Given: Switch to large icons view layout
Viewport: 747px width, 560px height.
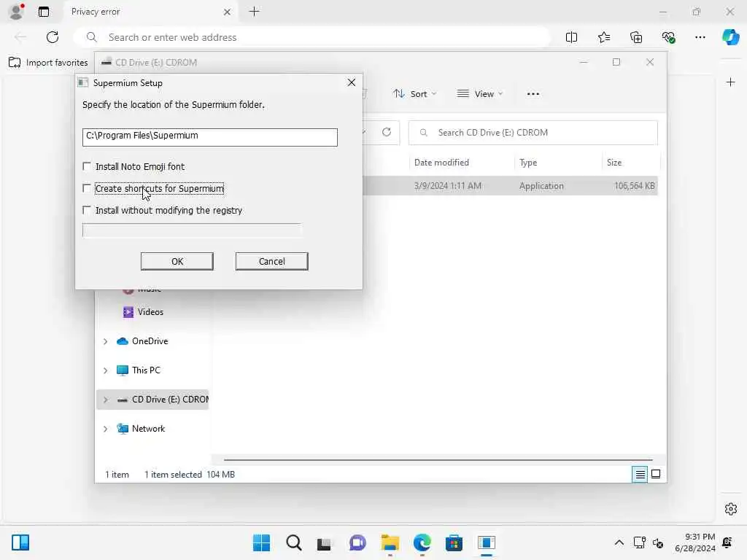Looking at the screenshot, I should 656,474.
